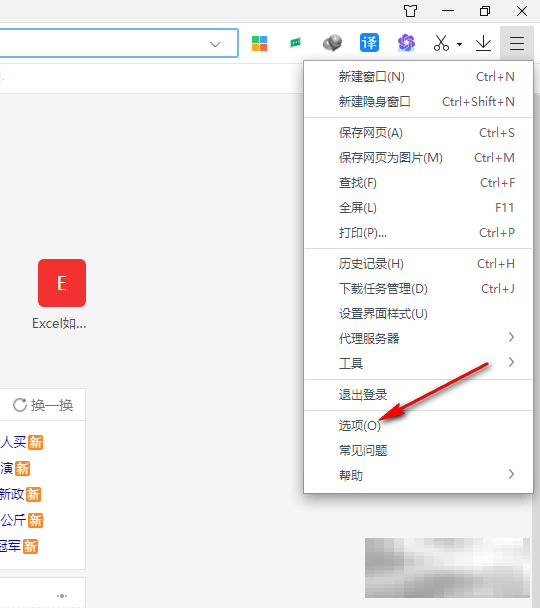
Task: Open 选项(O) from the menu
Action: coord(419,426)
